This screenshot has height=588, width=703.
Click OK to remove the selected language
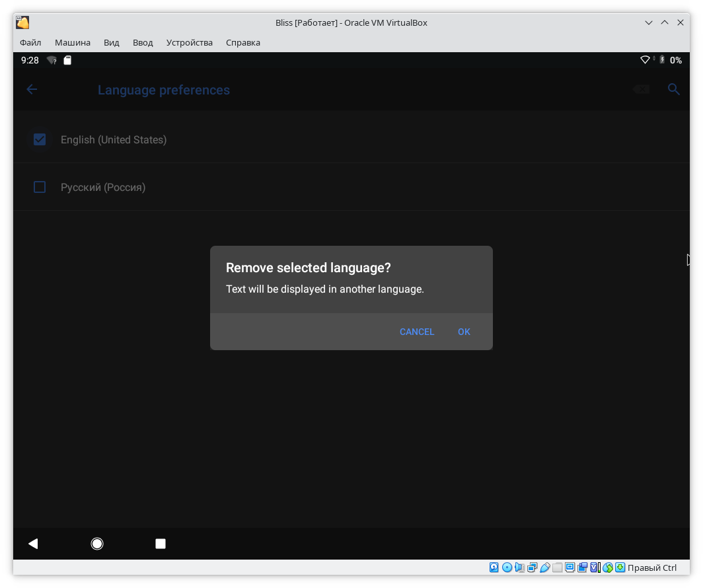coord(464,332)
